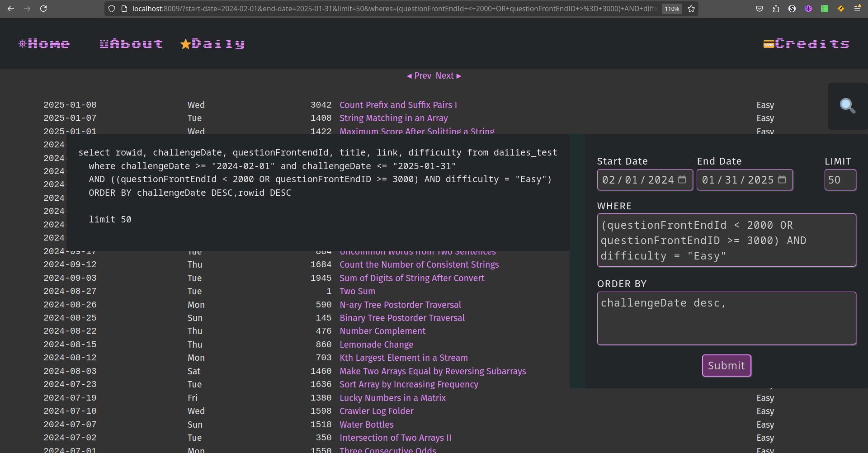This screenshot has width=868, height=453.
Task: Open the Home navigation item
Action: tap(44, 44)
